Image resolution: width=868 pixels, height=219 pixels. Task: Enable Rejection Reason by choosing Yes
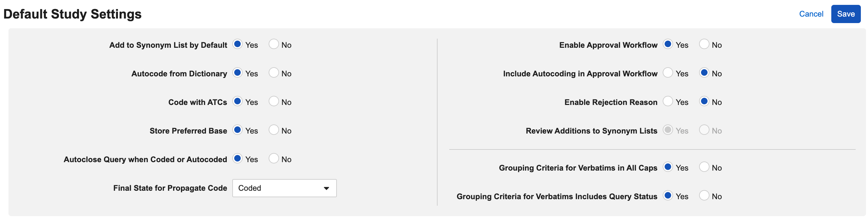tap(668, 101)
